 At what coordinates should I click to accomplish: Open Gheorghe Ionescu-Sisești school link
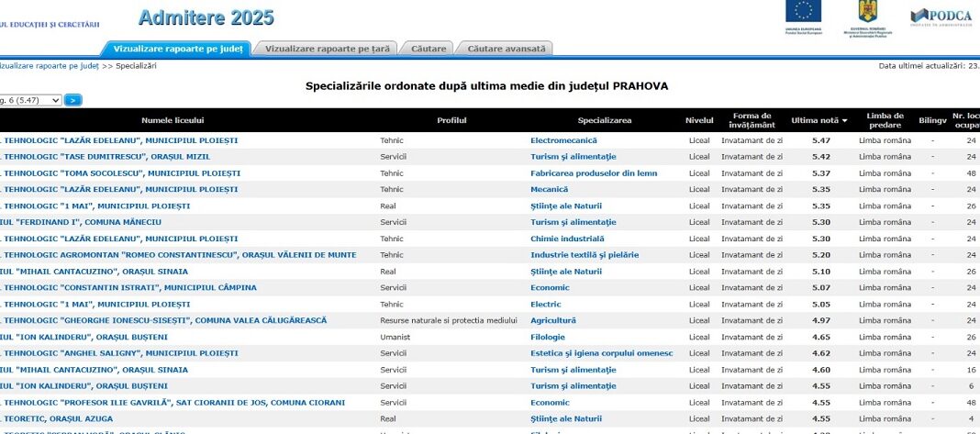(163, 321)
